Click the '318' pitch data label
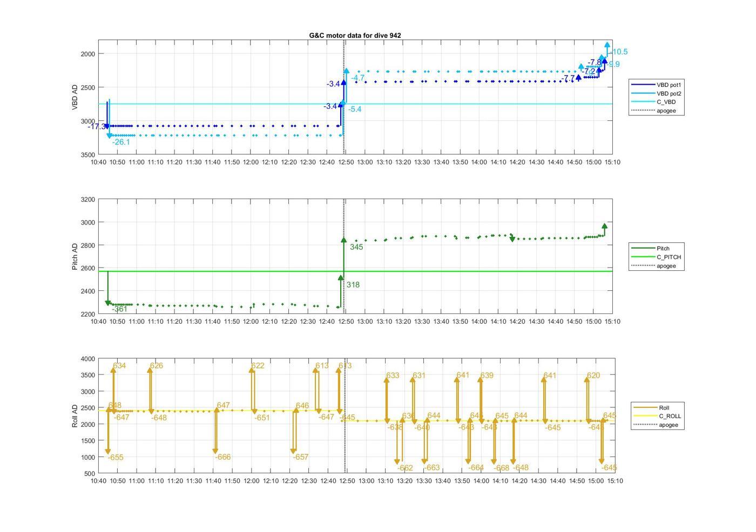This screenshot has width=756, height=532. 353,285
